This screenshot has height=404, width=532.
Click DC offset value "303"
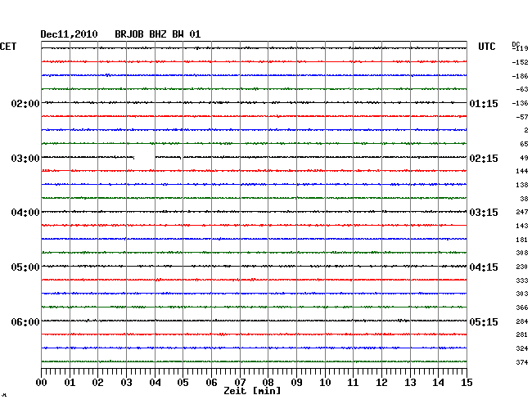(x=522, y=294)
